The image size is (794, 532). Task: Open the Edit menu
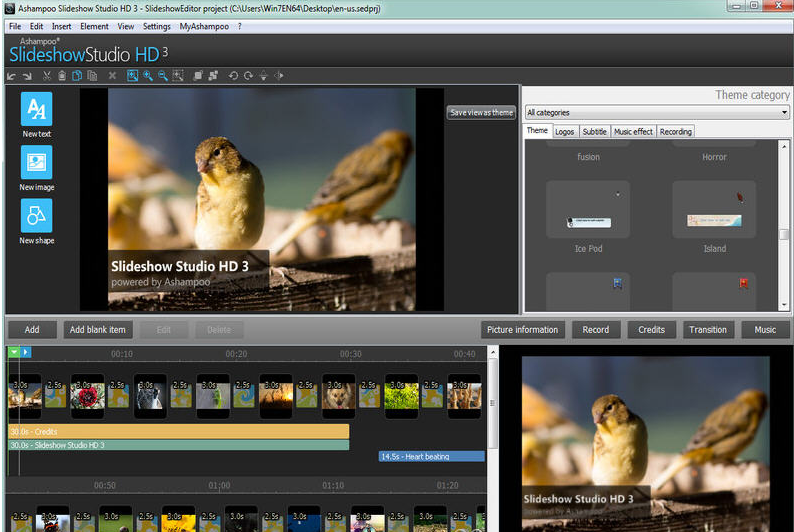click(x=36, y=26)
